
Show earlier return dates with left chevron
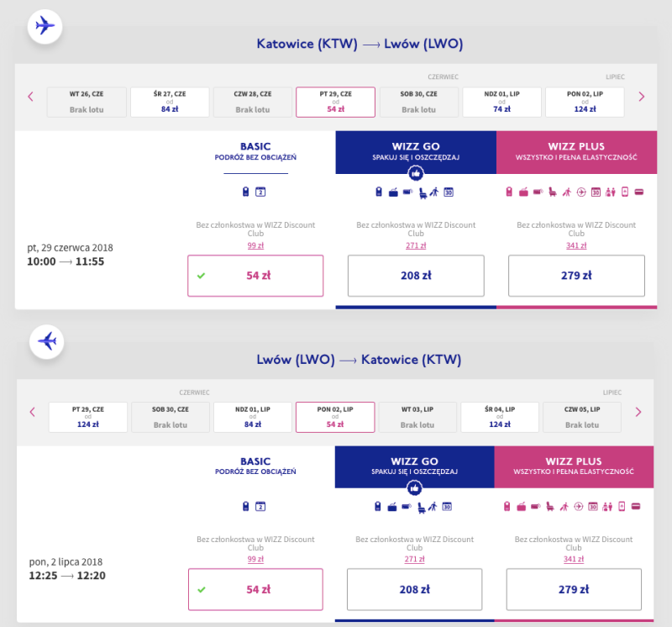coord(32,412)
